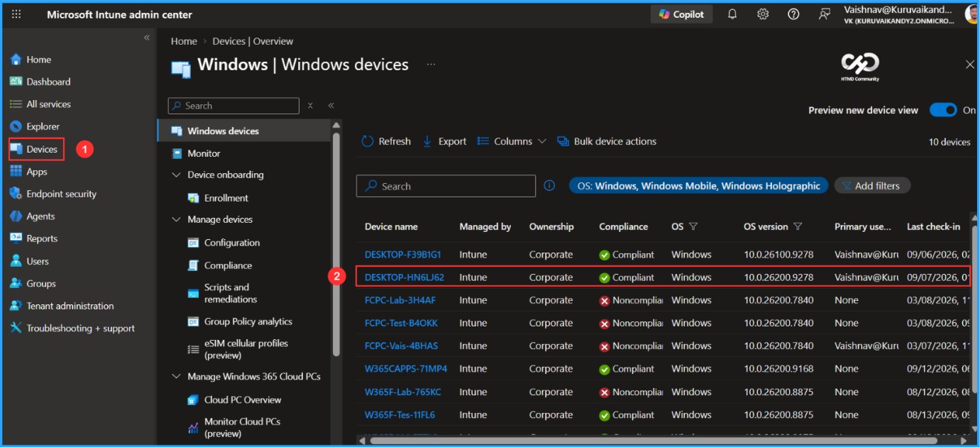980x447 pixels.
Task: Open the account profile picture
Action: click(972, 14)
